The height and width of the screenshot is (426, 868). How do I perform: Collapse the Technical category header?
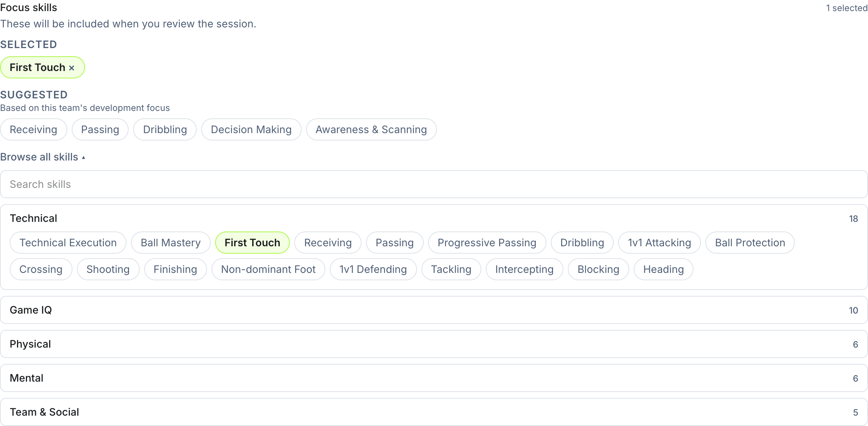pos(434,218)
